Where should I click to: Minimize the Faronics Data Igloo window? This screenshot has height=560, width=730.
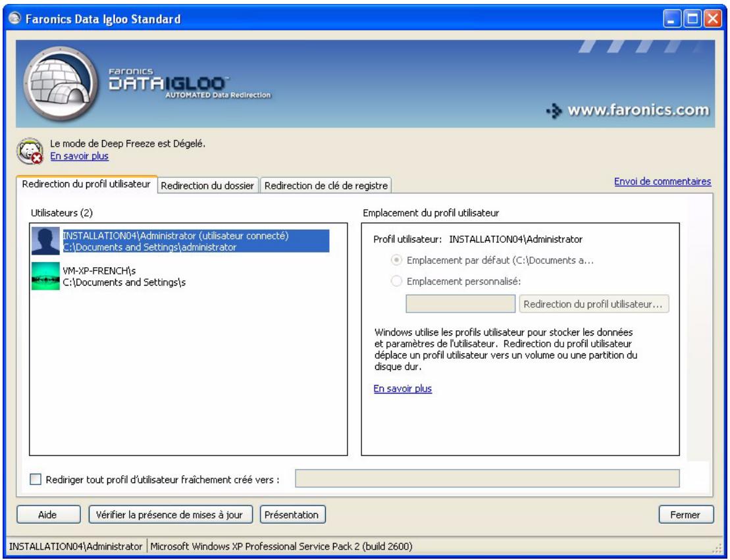coord(672,19)
